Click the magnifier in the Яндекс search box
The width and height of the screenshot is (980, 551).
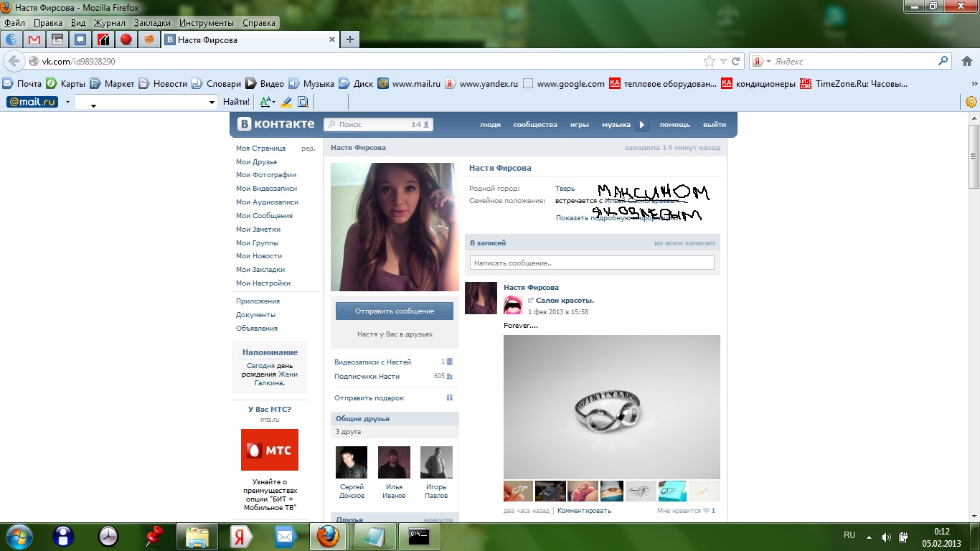943,61
